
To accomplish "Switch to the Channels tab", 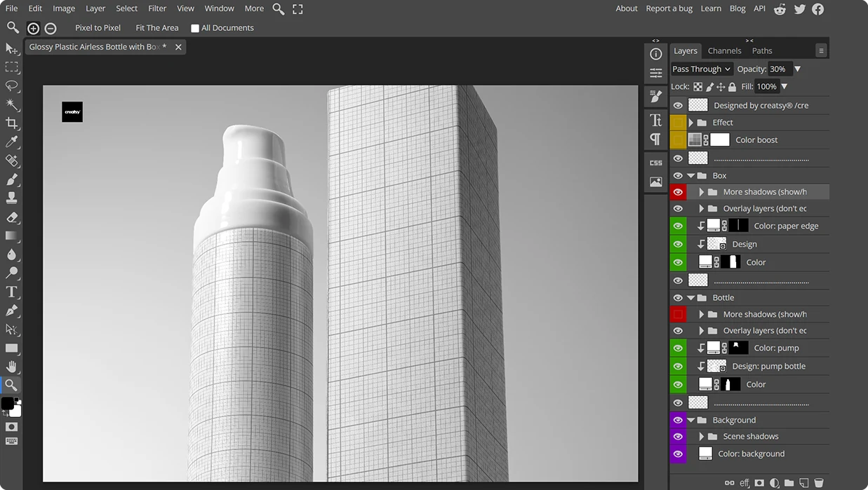I will click(x=724, y=50).
